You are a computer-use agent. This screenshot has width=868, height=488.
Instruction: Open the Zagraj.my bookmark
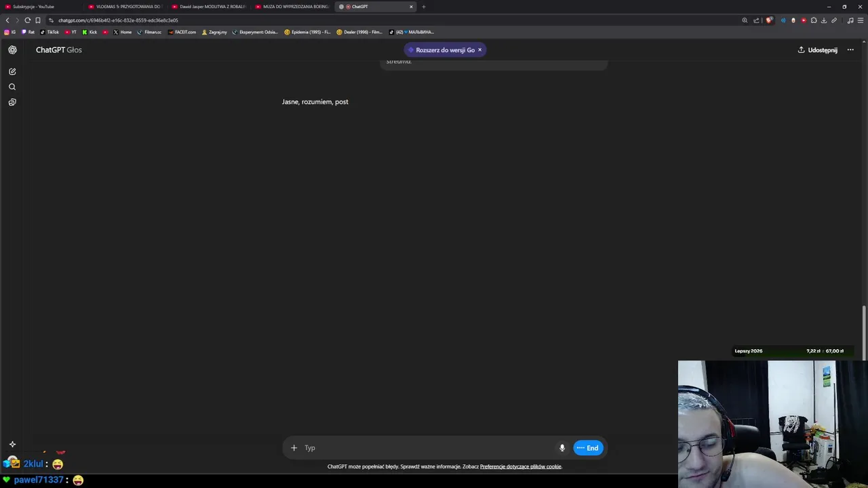click(214, 32)
